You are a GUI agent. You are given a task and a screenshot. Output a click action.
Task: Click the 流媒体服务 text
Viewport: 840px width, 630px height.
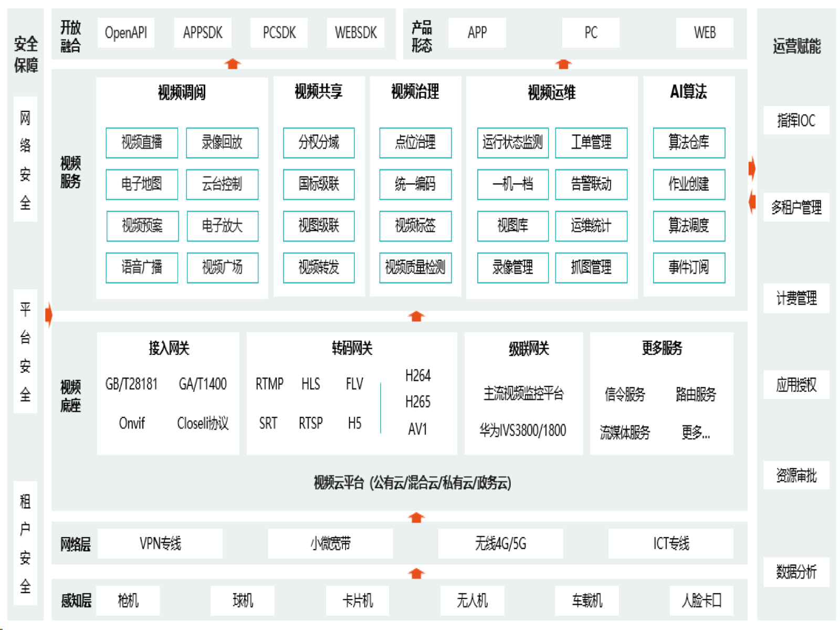click(x=625, y=433)
